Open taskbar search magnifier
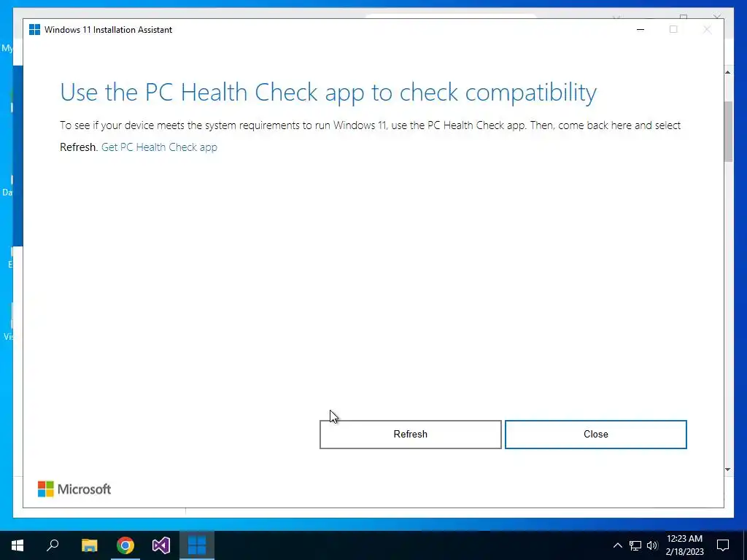Image resolution: width=747 pixels, height=560 pixels. point(53,545)
